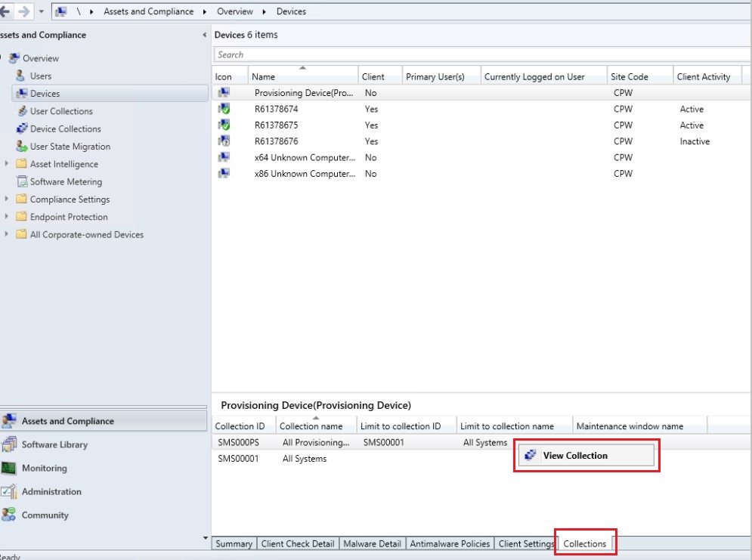Click the Users icon in navigation tree
Image resolution: width=752 pixels, height=560 pixels.
[x=20, y=76]
